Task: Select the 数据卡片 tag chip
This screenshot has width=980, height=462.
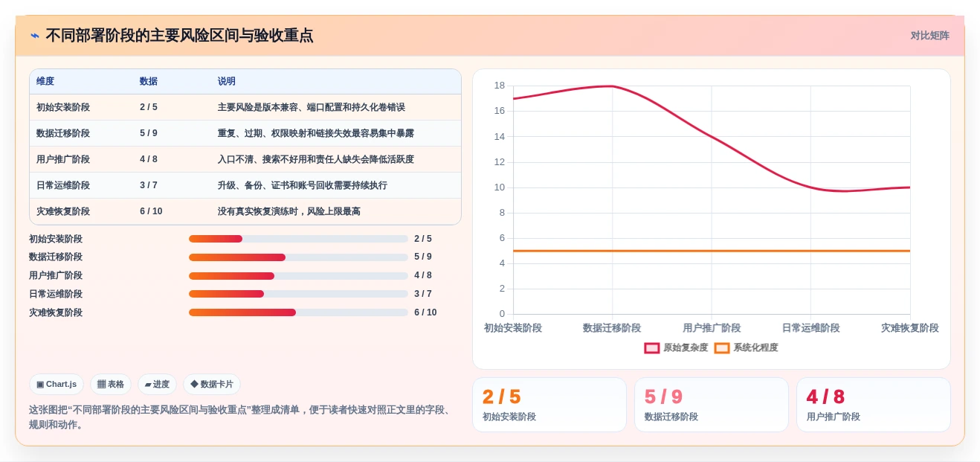Action: pyautogui.click(x=212, y=384)
